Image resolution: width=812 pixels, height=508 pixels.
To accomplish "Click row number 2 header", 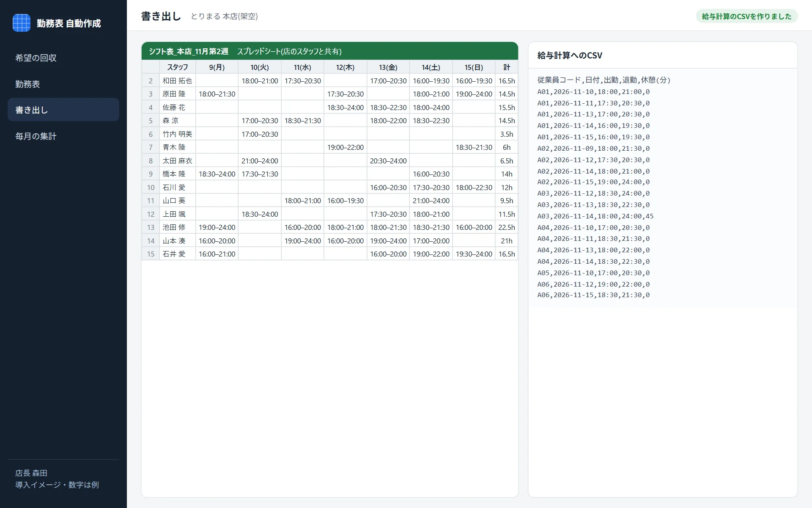I will (151, 80).
